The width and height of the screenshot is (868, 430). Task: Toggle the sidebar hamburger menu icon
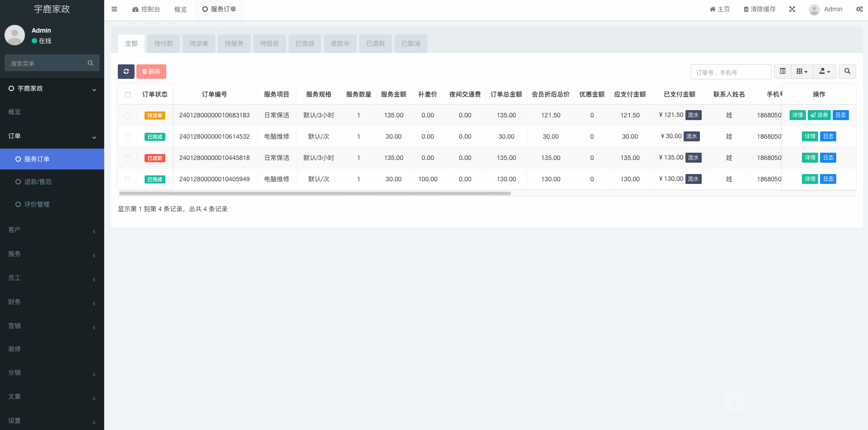tap(114, 9)
